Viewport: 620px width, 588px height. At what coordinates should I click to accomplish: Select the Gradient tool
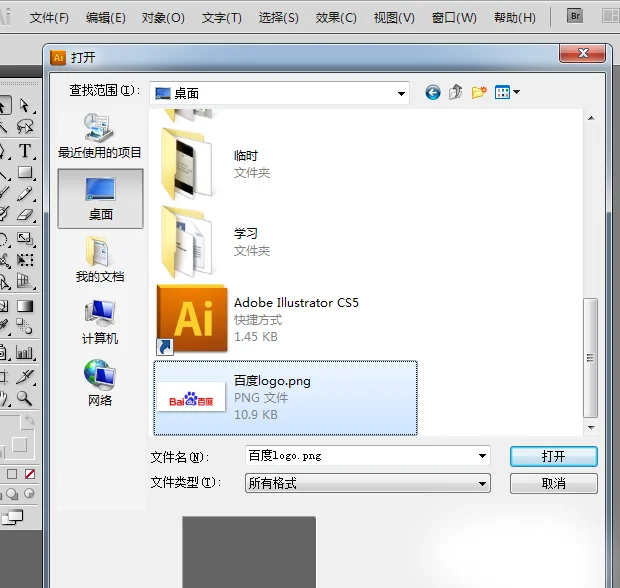[x=25, y=306]
